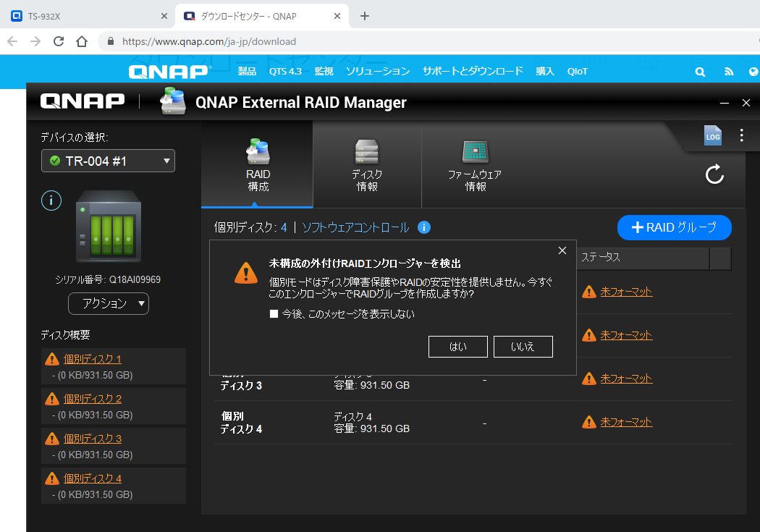Enable 今後、このメッセージを表示しない checkbox
This screenshot has width=760, height=532.
274,314
